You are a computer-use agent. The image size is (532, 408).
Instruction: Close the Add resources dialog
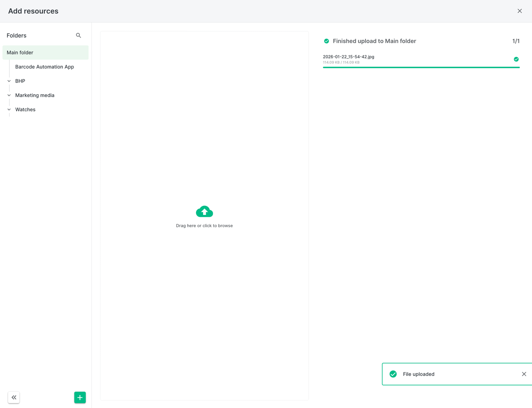click(x=519, y=11)
